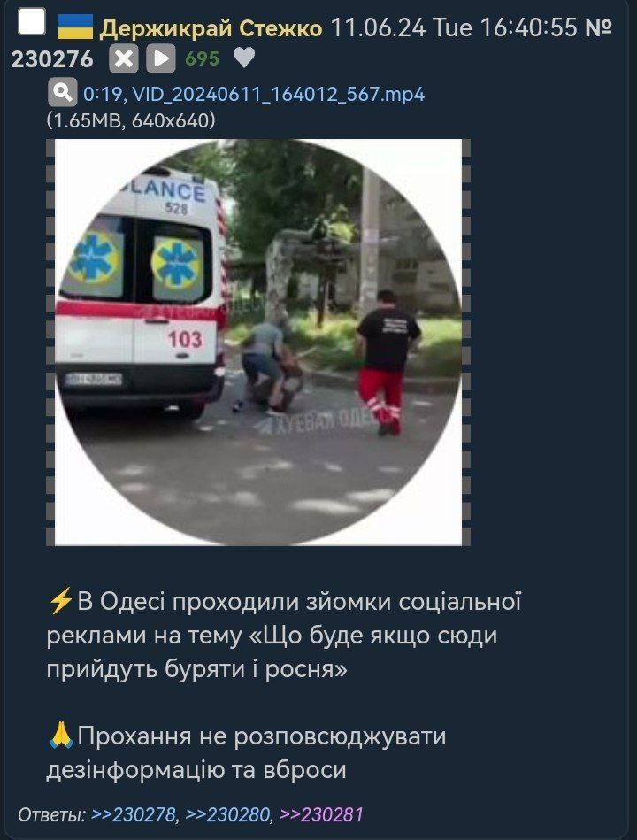Click the paragraph starting with Прохання
The image size is (637, 840).
click(247, 752)
